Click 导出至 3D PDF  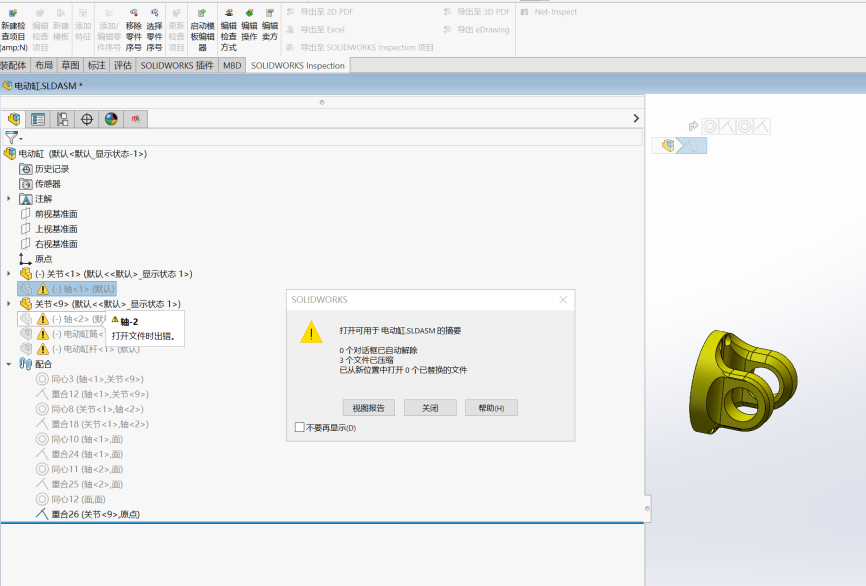477,12
